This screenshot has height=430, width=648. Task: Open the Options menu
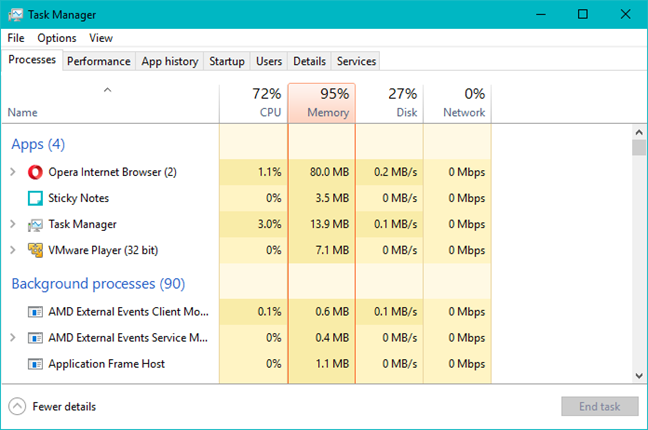(x=57, y=38)
